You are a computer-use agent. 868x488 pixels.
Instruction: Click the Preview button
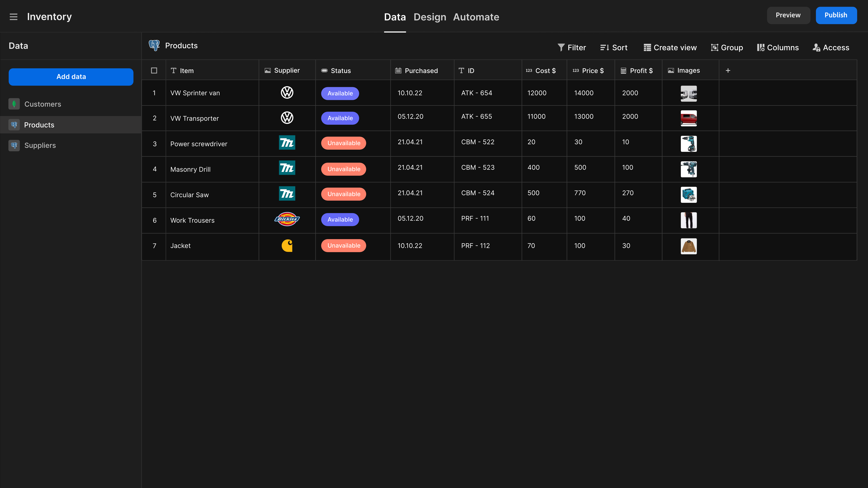click(x=788, y=15)
